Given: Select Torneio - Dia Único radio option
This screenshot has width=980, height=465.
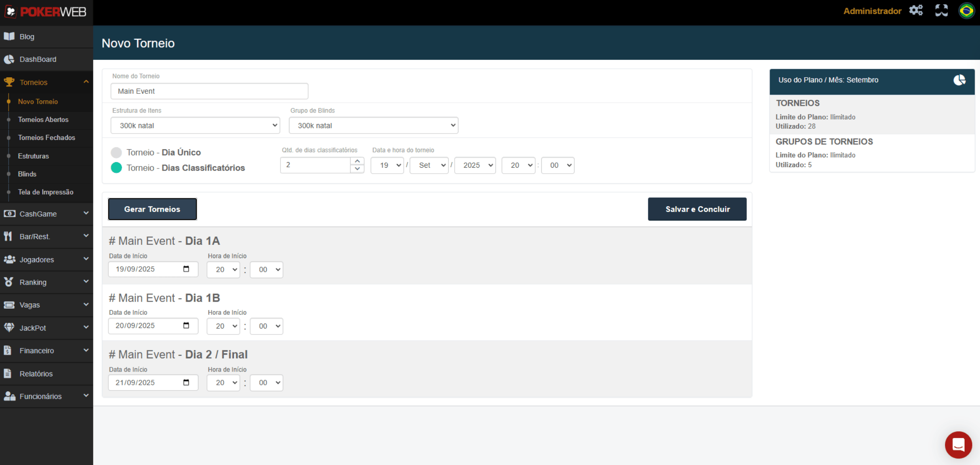Looking at the screenshot, I should click(116, 152).
